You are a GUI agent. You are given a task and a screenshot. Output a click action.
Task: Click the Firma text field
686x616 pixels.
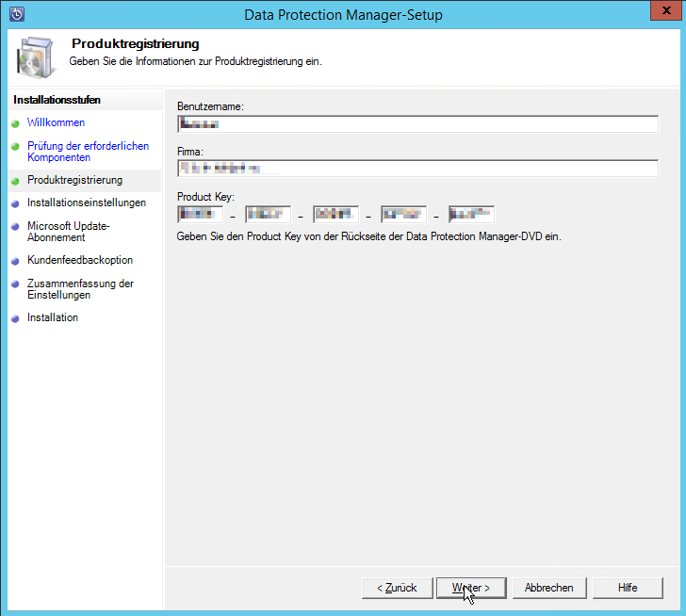click(416, 169)
